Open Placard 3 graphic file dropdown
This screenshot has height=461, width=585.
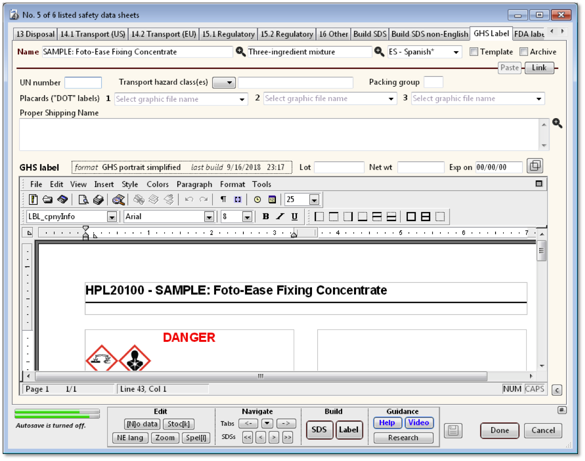pos(539,99)
